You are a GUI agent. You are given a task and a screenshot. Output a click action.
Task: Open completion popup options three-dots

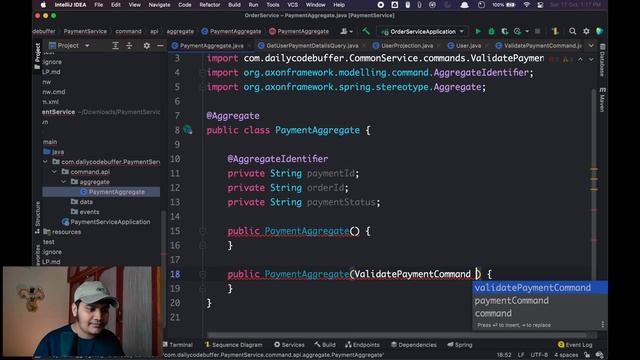click(x=602, y=325)
